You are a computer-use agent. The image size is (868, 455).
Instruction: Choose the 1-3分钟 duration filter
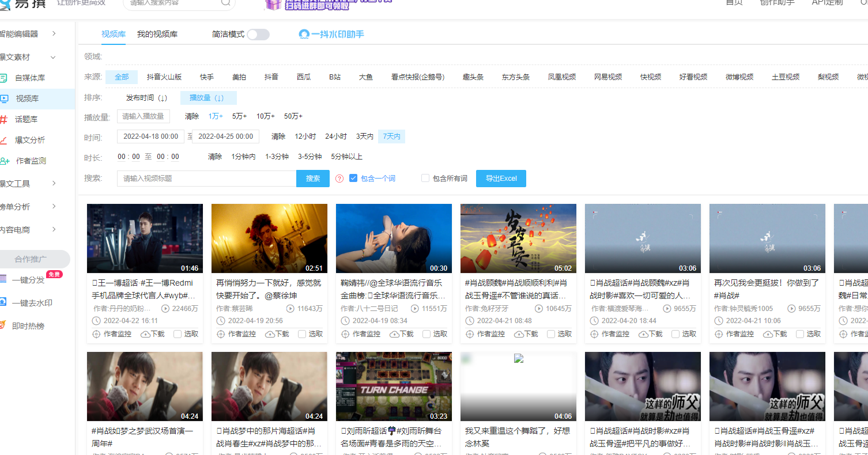277,157
